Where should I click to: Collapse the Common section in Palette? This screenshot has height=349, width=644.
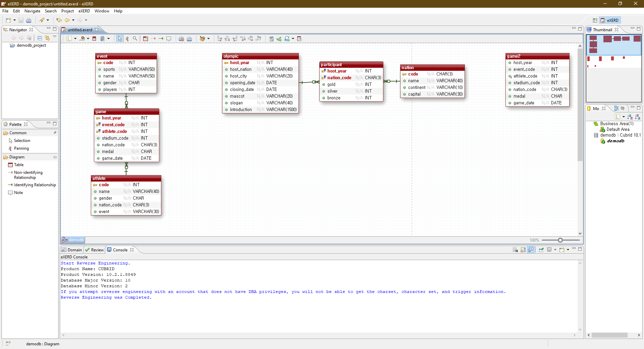pyautogui.click(x=18, y=133)
